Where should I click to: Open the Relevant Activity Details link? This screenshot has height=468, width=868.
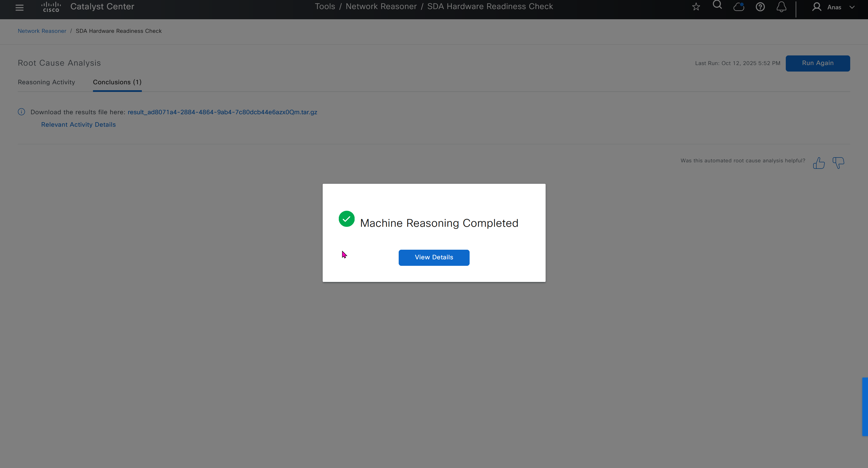tap(78, 124)
